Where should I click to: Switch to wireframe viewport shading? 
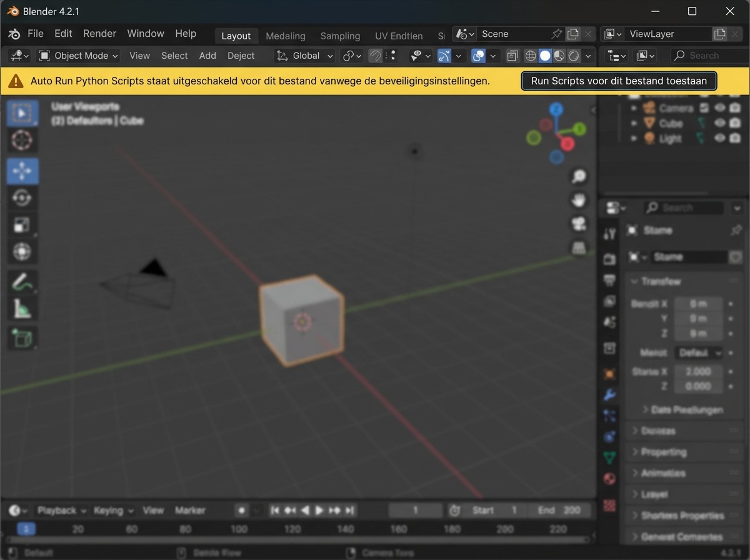(x=531, y=56)
